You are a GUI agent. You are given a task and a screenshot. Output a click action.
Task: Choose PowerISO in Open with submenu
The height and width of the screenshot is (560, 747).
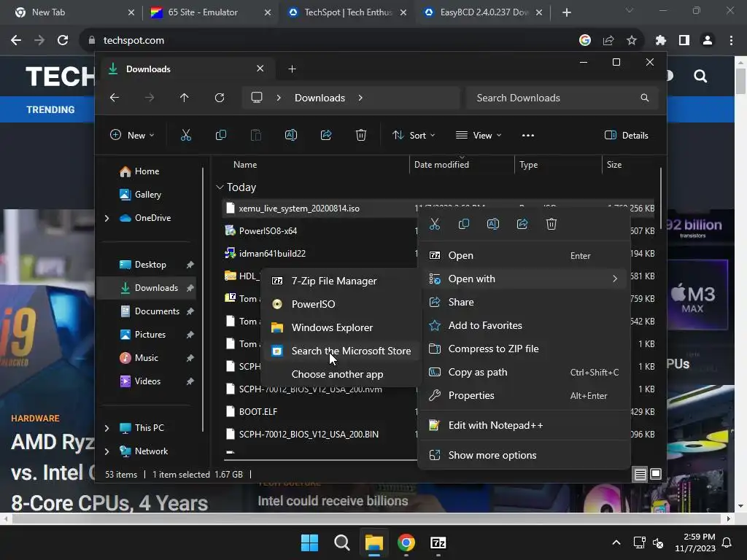pyautogui.click(x=340, y=304)
